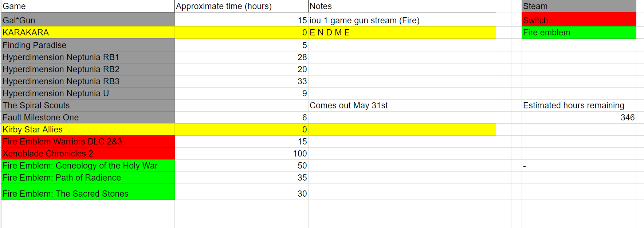
Task: Click The Spiral Scouts cell
Action: pyautogui.click(x=88, y=105)
